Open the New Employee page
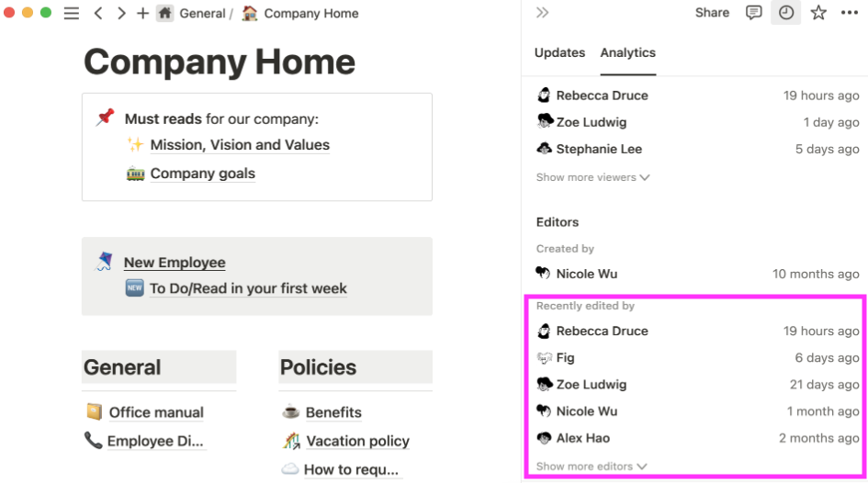The width and height of the screenshot is (868, 483). pos(175,263)
